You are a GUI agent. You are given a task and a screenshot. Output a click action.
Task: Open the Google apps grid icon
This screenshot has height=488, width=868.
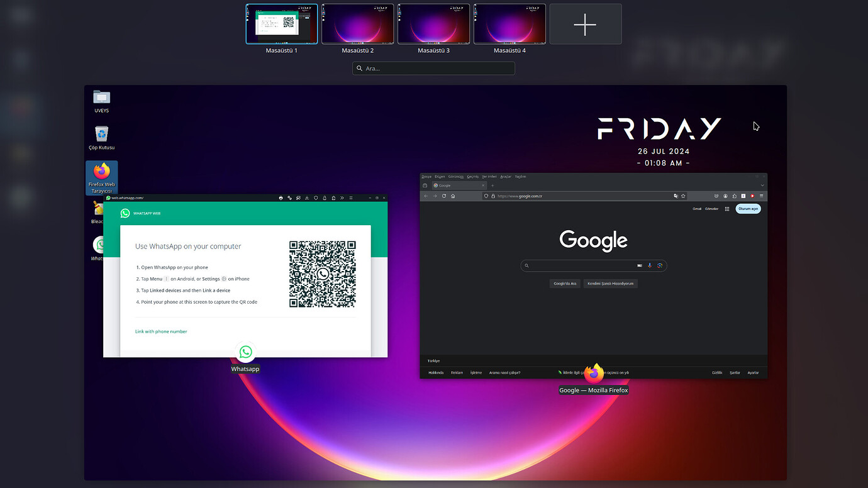(727, 209)
